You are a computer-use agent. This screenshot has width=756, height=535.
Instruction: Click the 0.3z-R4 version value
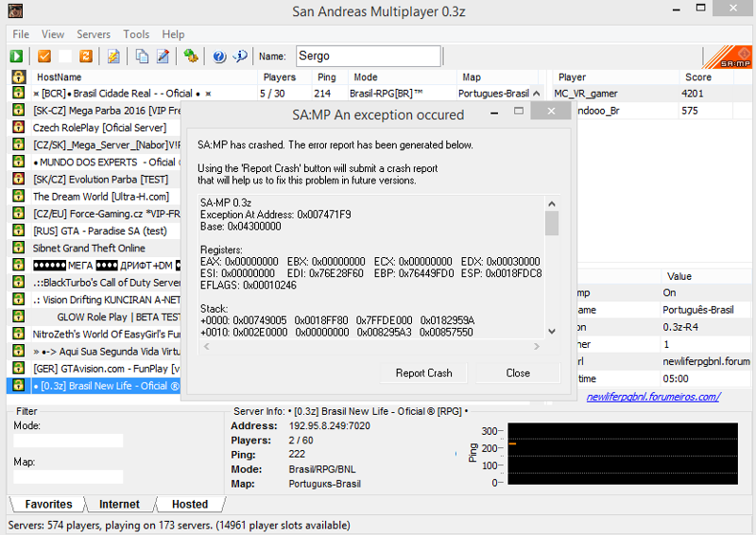(680, 327)
